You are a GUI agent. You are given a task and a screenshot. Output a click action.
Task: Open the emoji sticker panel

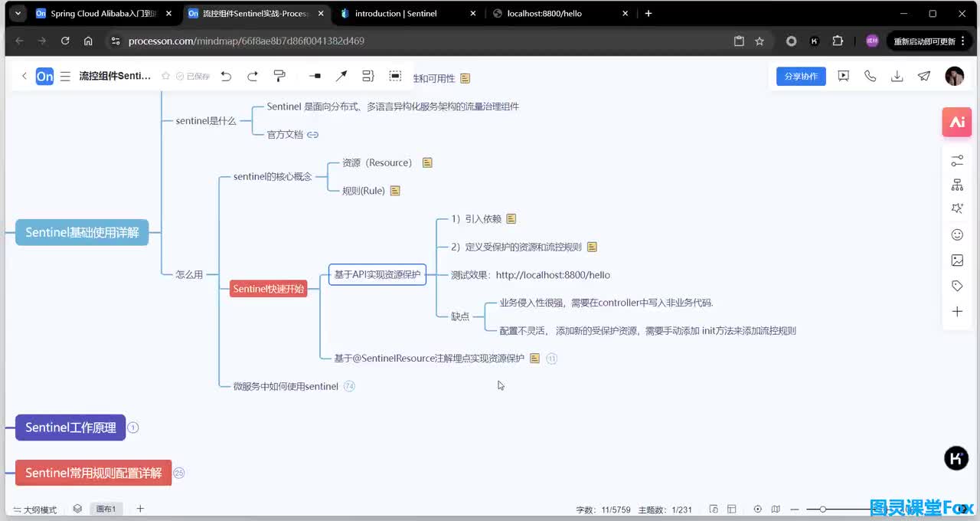[957, 234]
